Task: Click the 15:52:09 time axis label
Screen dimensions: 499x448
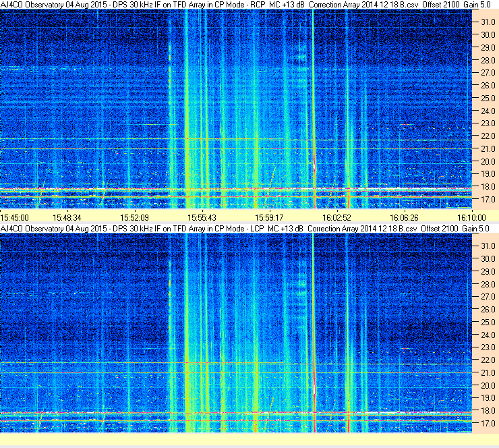Action: point(134,218)
